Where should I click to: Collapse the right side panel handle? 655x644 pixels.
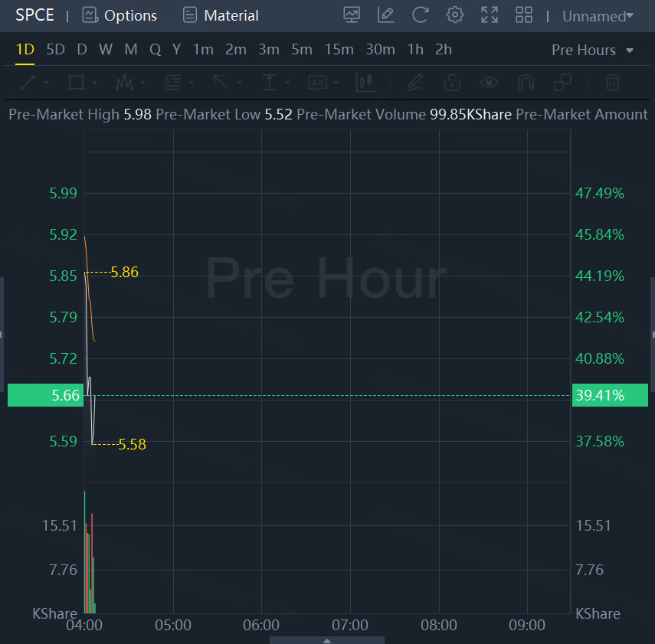click(653, 335)
